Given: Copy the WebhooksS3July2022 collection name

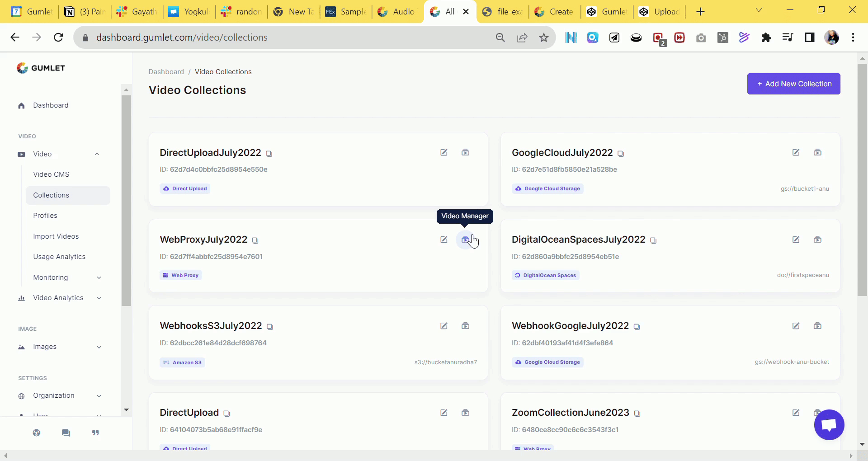Looking at the screenshot, I should 270,327.
